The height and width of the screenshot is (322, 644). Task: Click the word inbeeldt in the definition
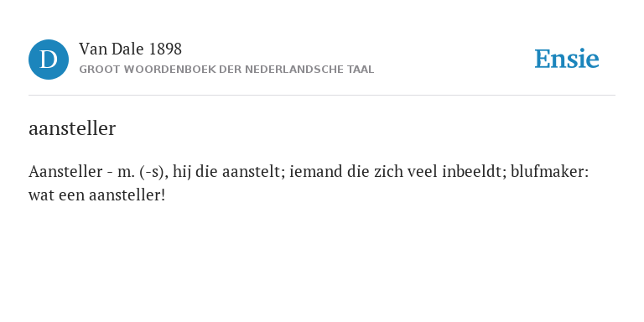click(x=474, y=172)
